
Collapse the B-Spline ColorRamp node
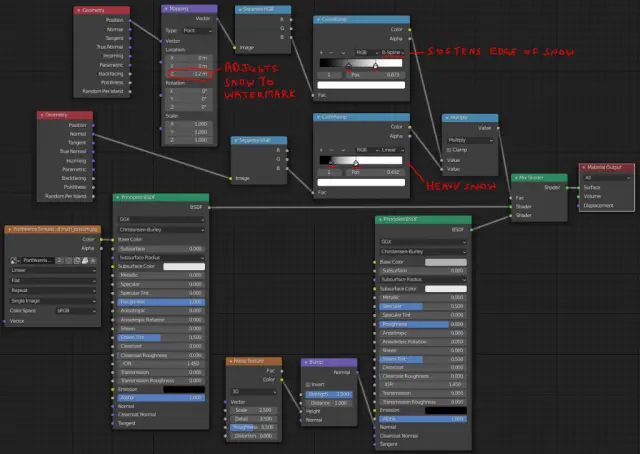click(x=318, y=19)
